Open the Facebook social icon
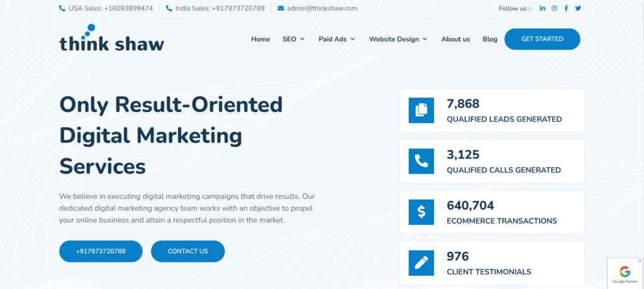Viewport: 644px width, 289px height. [567, 8]
